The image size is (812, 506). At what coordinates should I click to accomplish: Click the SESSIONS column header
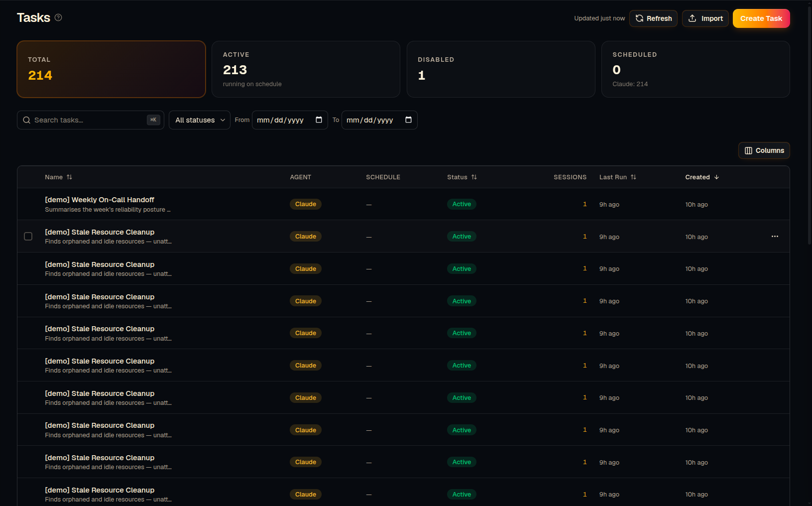click(x=570, y=177)
